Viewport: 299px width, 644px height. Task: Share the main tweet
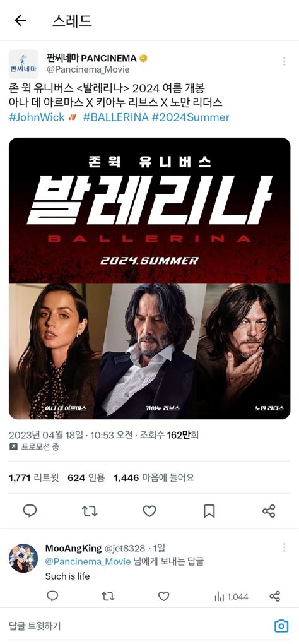[269, 511]
